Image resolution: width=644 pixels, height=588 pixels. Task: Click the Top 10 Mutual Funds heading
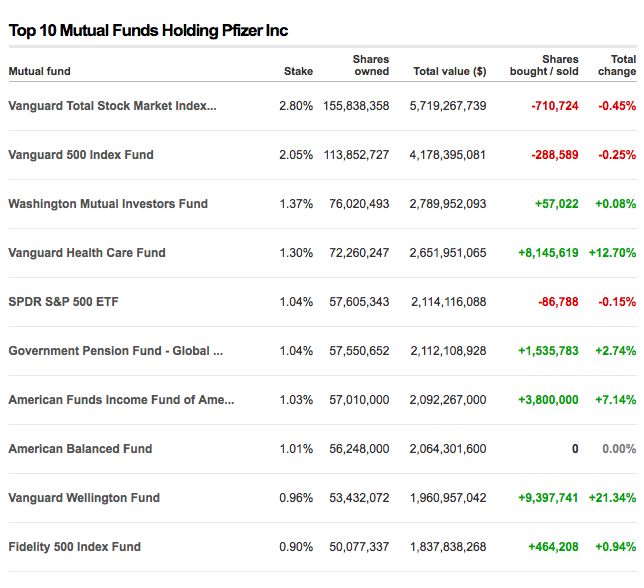[148, 30]
